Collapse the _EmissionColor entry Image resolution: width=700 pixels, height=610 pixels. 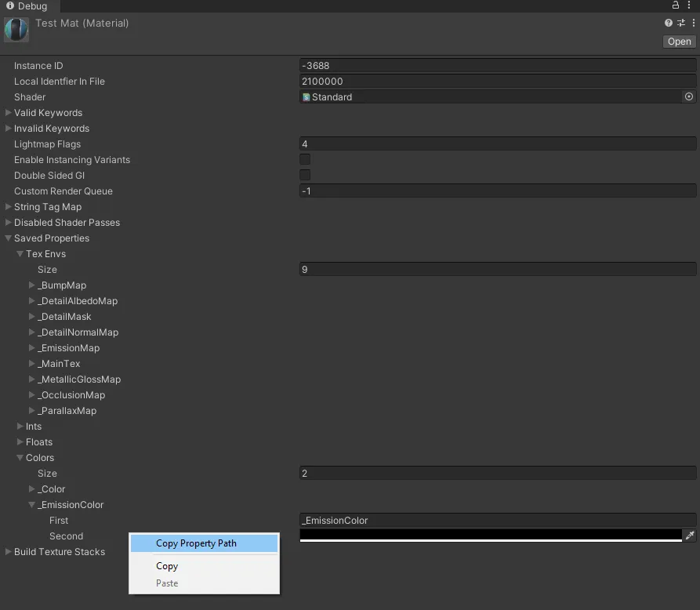[31, 505]
